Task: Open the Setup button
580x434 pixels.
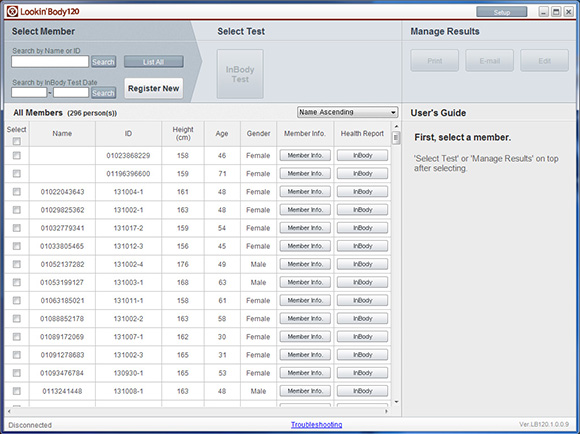Action: 502,12
